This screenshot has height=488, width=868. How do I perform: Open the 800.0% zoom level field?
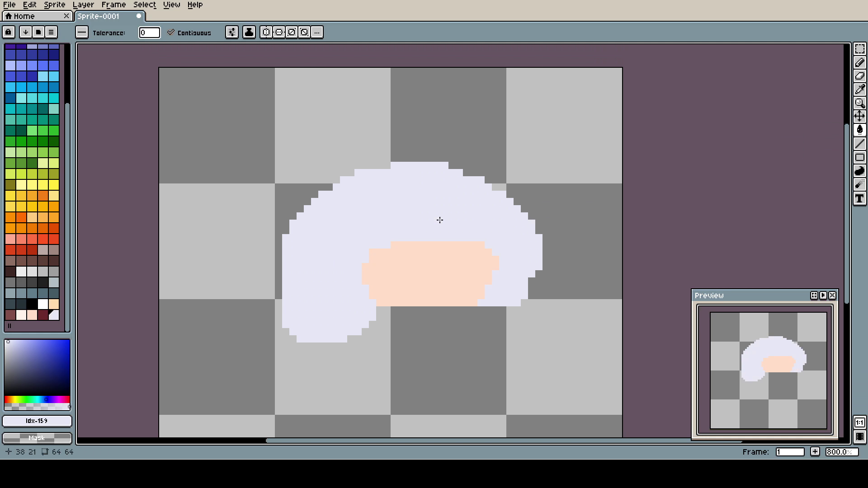coord(842,452)
